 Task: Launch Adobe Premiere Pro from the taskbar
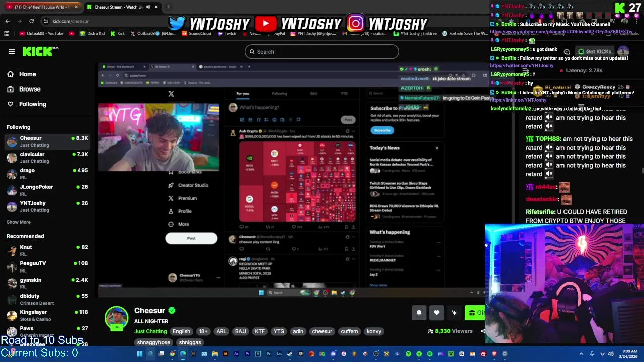coord(247,354)
